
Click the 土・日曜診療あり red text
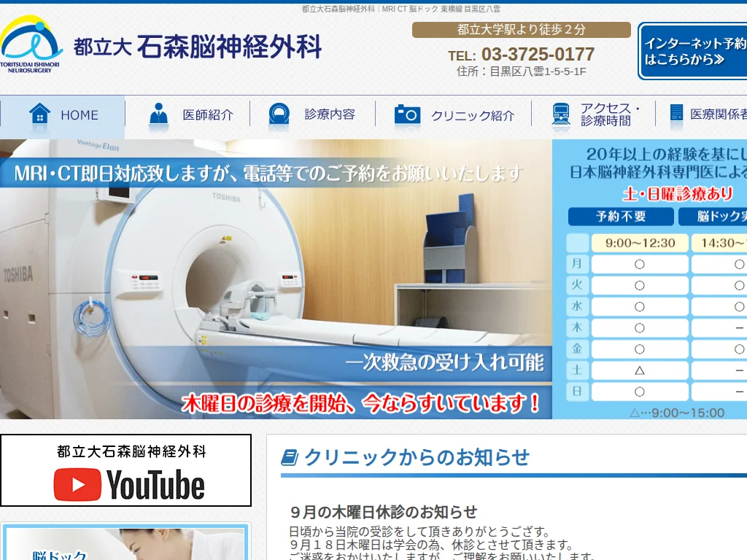pos(678,194)
